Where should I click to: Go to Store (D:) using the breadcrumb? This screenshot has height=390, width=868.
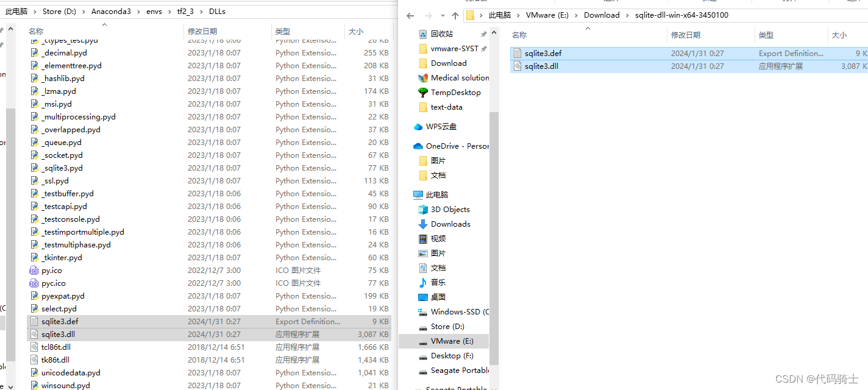click(x=59, y=11)
